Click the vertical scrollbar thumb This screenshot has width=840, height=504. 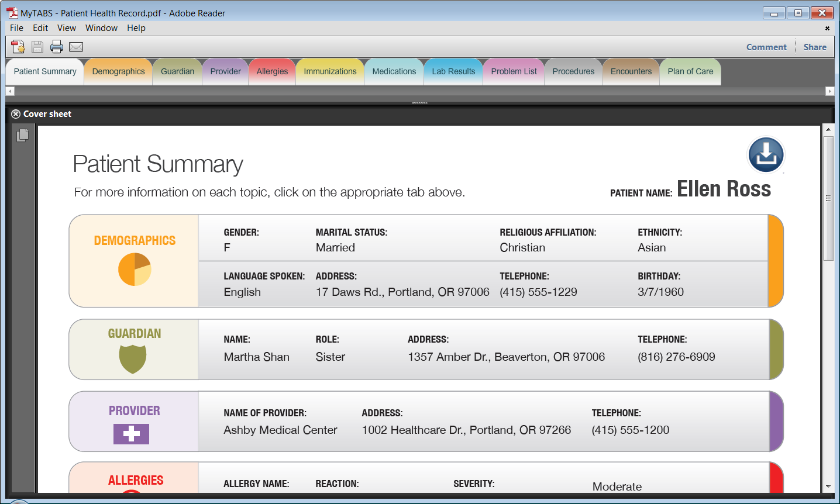pos(828,198)
